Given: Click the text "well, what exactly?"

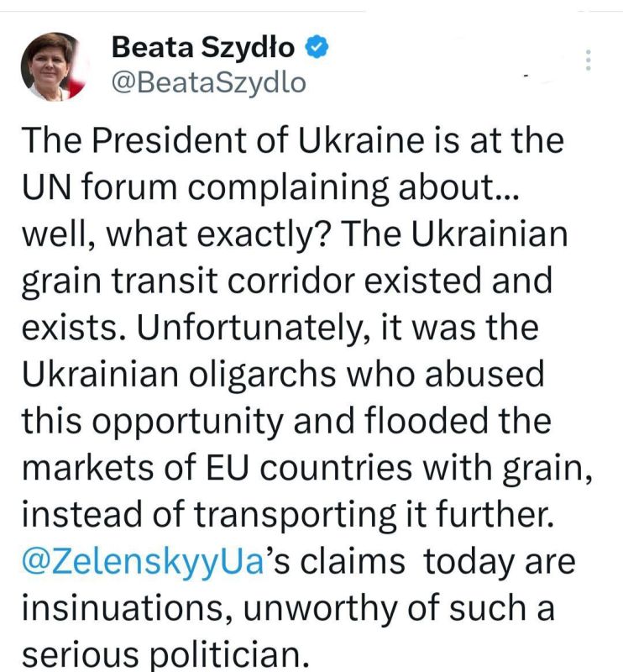Looking at the screenshot, I should [x=176, y=235].
